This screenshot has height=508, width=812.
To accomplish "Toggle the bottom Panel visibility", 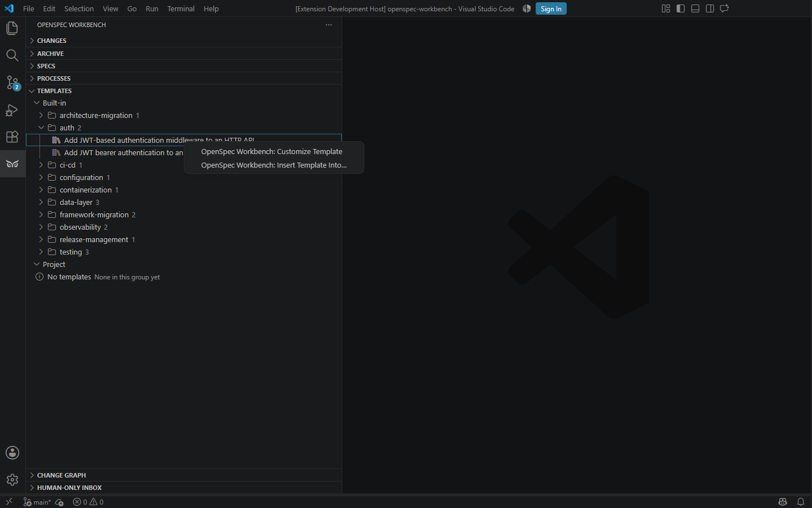I will (x=695, y=8).
